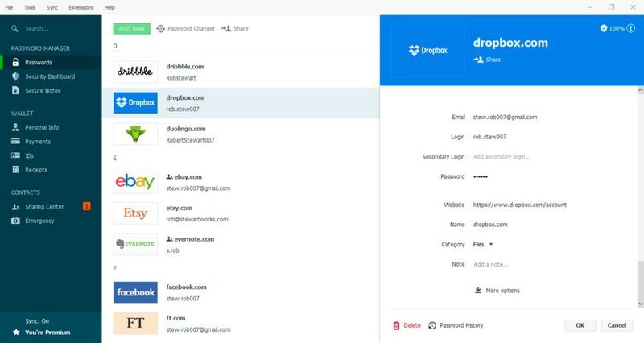This screenshot has height=343, width=644.
Task: Select the eBay logo thumbnail
Action: (135, 182)
